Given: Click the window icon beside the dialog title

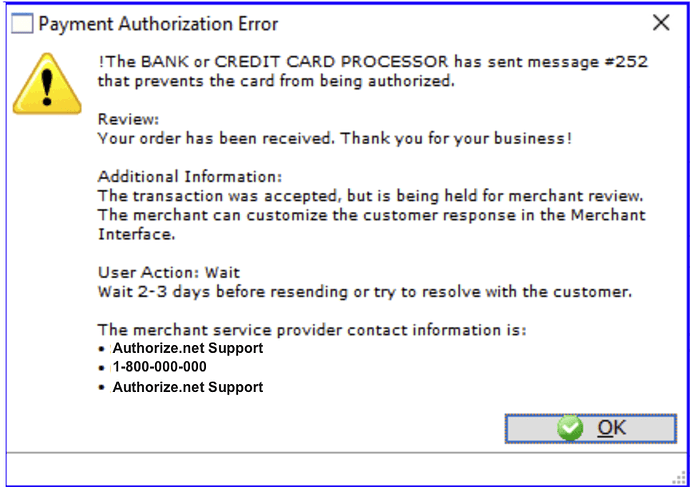Looking at the screenshot, I should [22, 23].
